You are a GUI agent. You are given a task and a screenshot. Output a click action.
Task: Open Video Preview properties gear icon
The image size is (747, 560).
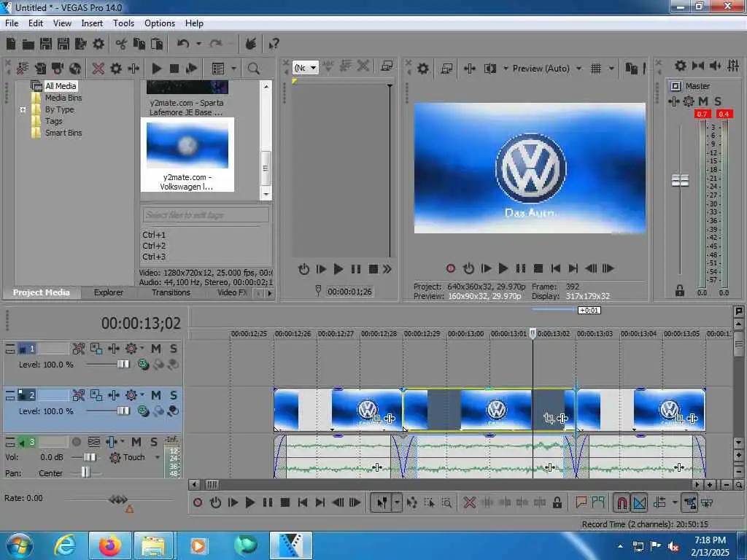tap(423, 69)
